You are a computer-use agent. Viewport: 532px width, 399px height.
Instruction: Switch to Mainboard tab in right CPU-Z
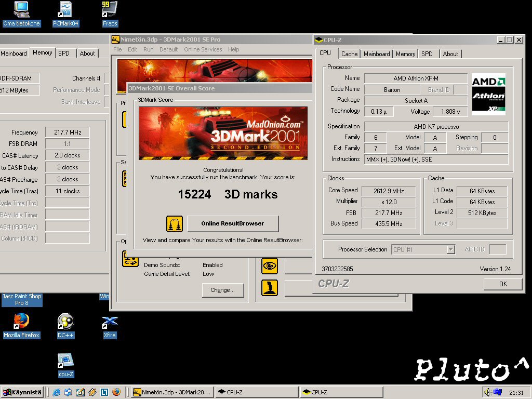tap(377, 54)
